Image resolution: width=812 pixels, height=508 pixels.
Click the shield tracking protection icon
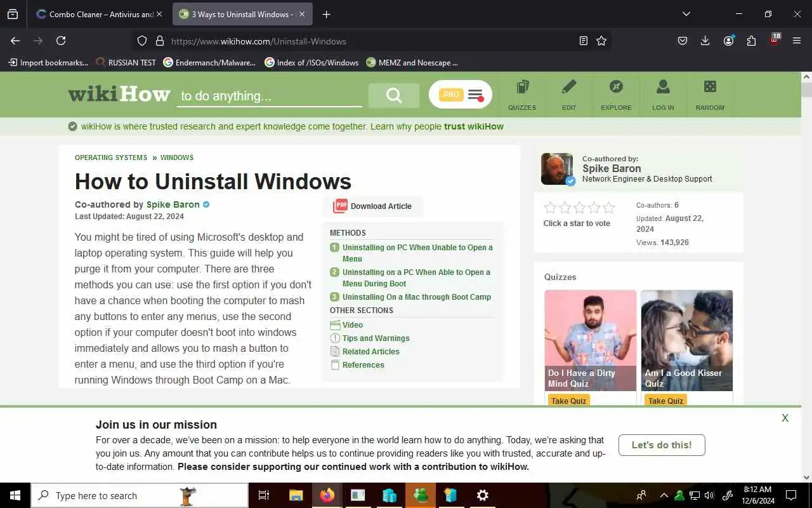tap(142, 41)
